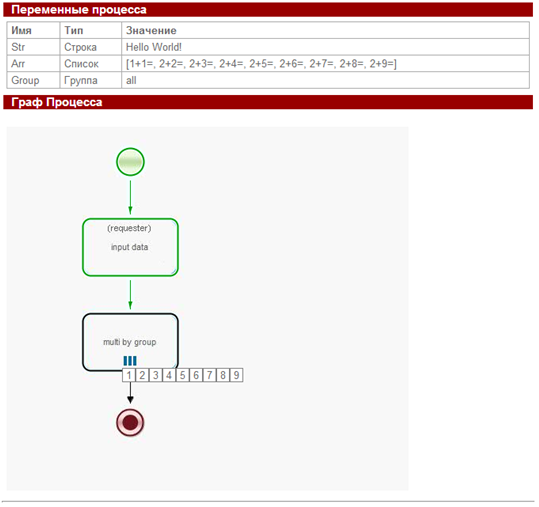
Task: Click the Arr variable list value cell
Action: (325, 64)
